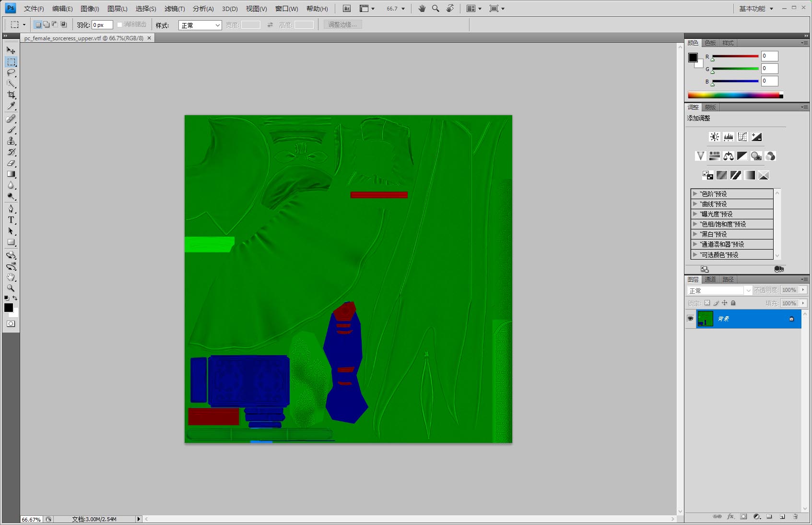812x525 pixels.
Task: Launch Adobe Bridge from top bar
Action: point(347,9)
